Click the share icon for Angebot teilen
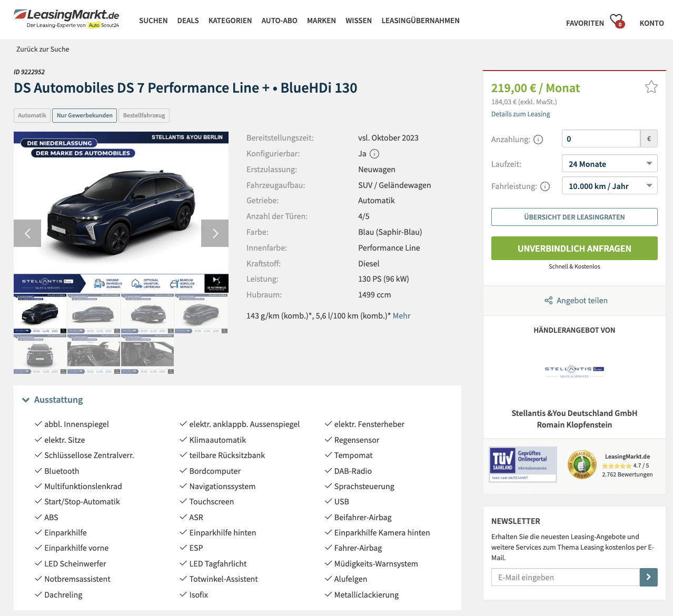The image size is (673, 616). 548,301
